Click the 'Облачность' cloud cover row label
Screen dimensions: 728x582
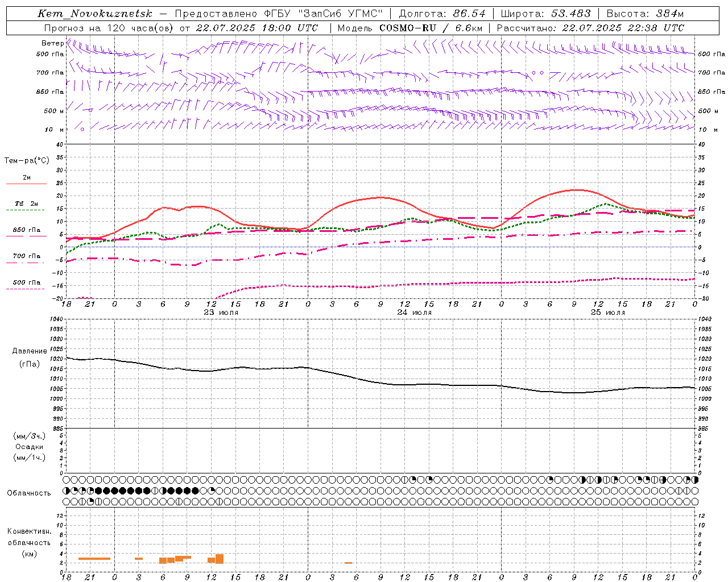(29, 493)
